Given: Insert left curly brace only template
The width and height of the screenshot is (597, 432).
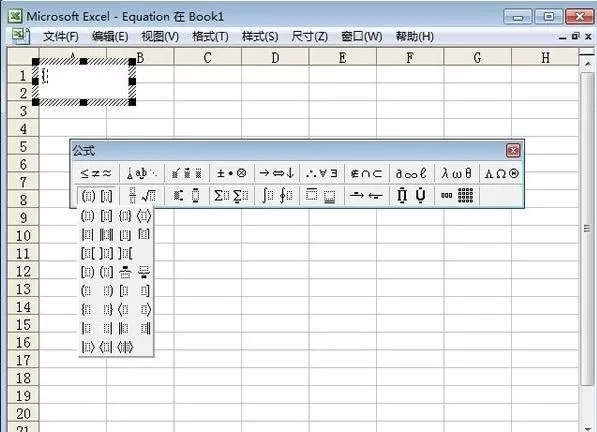Looking at the screenshot, I should 86,309.
